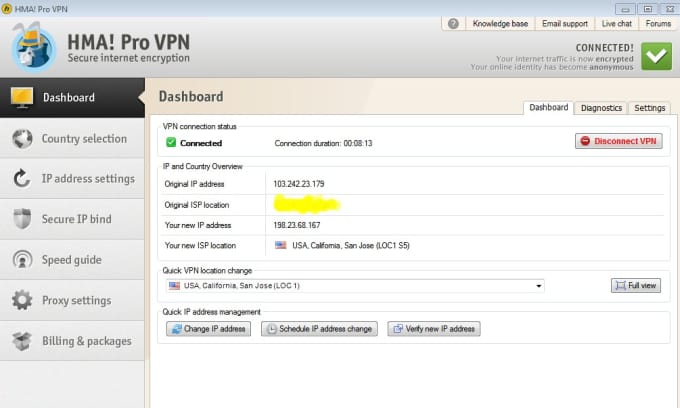
Task: Switch to the Settings tab
Action: (x=650, y=108)
